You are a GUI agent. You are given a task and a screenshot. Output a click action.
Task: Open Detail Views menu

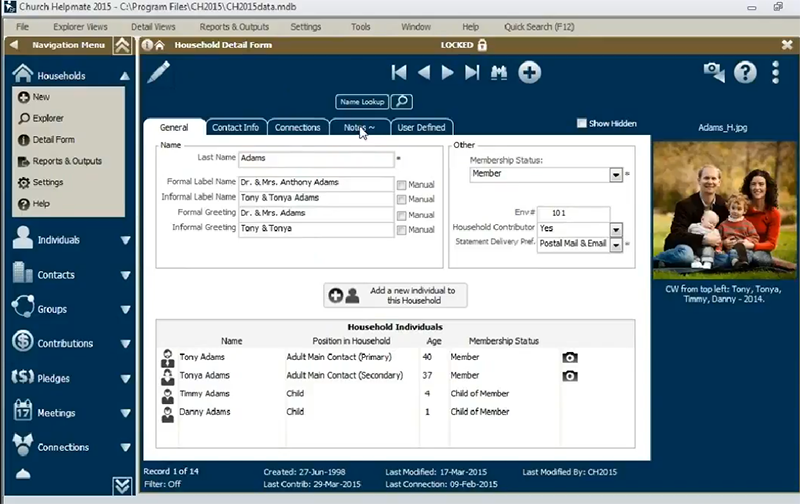click(153, 27)
